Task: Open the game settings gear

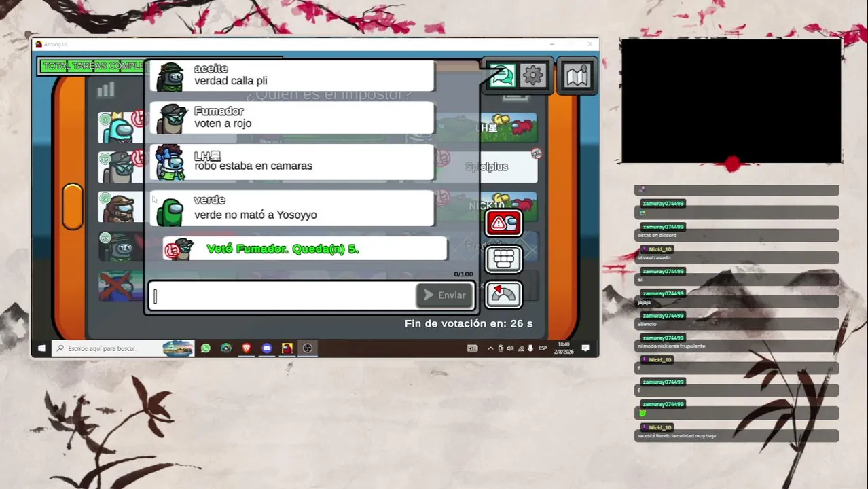Action: tap(533, 75)
